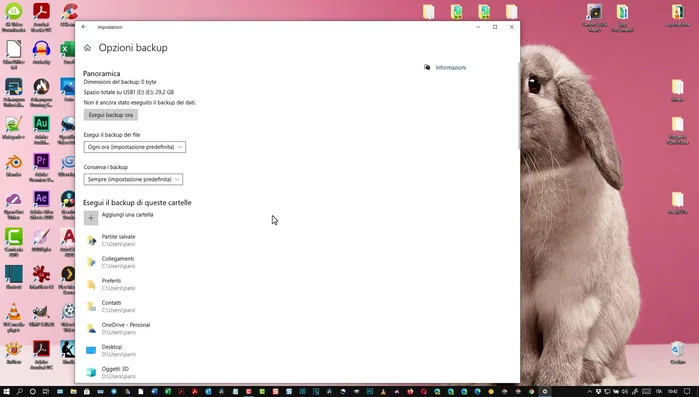699x397 pixels.
Task: Click the Preferiti folder icon
Action: [x=91, y=285]
